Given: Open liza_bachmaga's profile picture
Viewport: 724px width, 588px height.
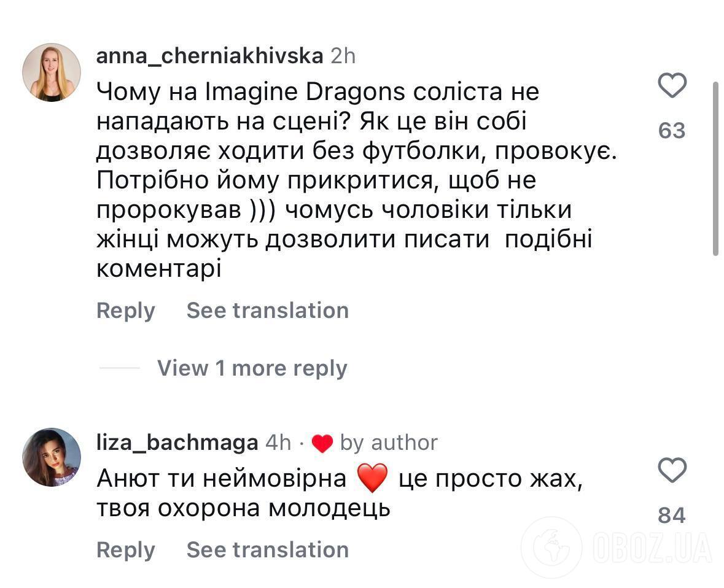Looking at the screenshot, I should click(x=52, y=457).
